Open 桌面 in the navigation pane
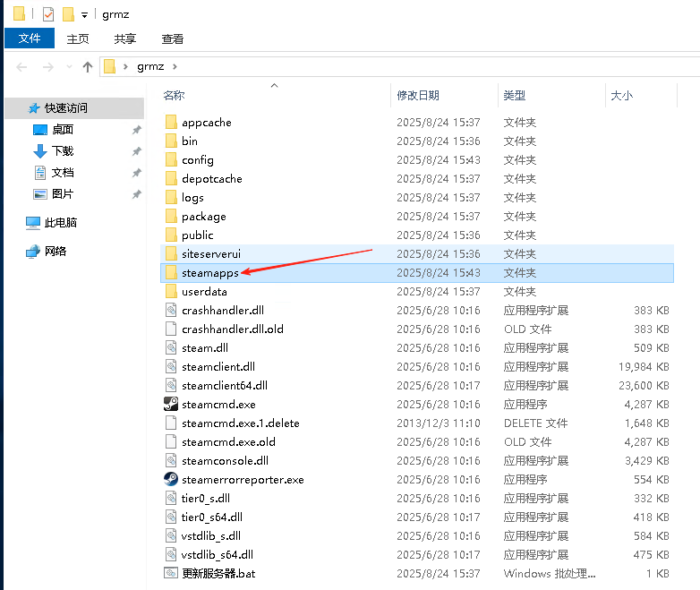 63,130
